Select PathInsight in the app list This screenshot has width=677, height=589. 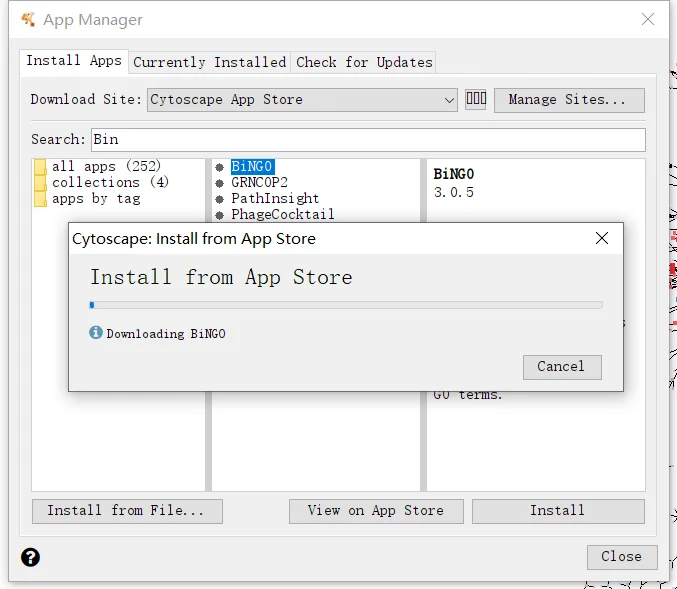pyautogui.click(x=275, y=199)
